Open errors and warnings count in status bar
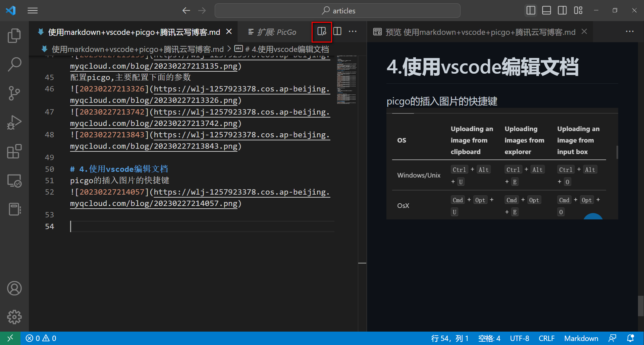 pos(41,338)
